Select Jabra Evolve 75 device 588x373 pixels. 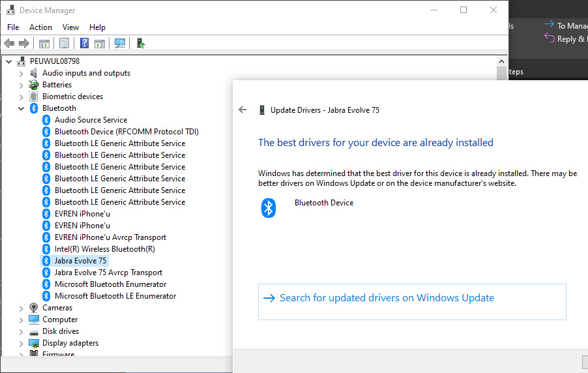[80, 260]
